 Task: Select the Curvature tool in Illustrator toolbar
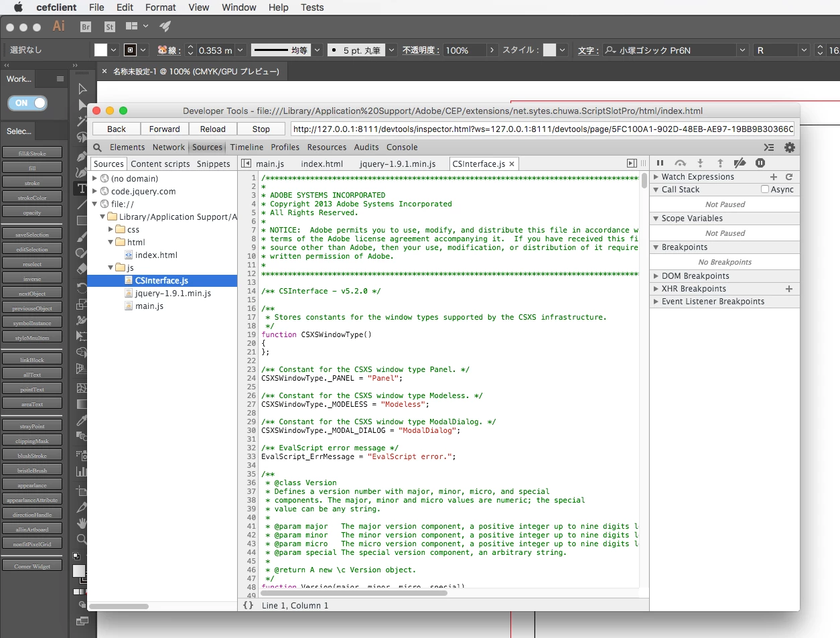pyautogui.click(x=82, y=172)
